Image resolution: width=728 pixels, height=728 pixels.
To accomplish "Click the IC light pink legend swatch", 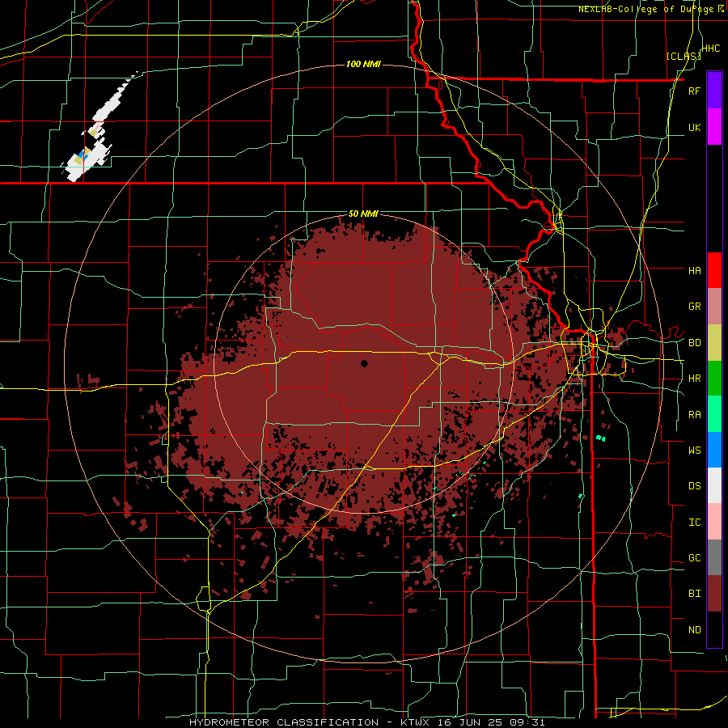I will pyautogui.click(x=714, y=522).
